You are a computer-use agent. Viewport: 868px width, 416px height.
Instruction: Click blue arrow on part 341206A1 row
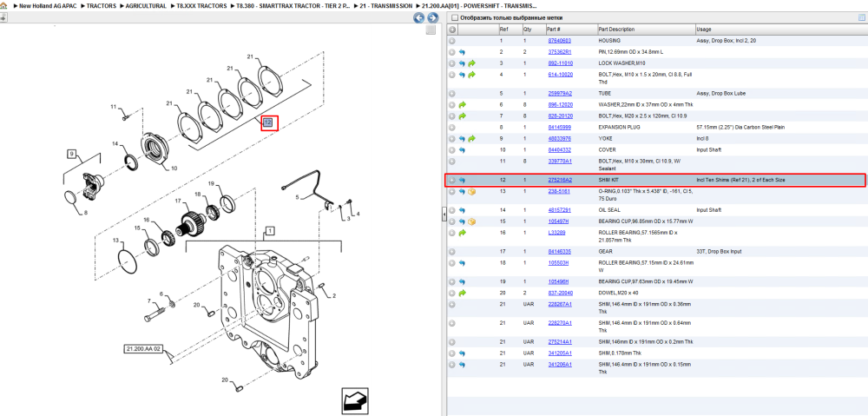click(x=462, y=365)
